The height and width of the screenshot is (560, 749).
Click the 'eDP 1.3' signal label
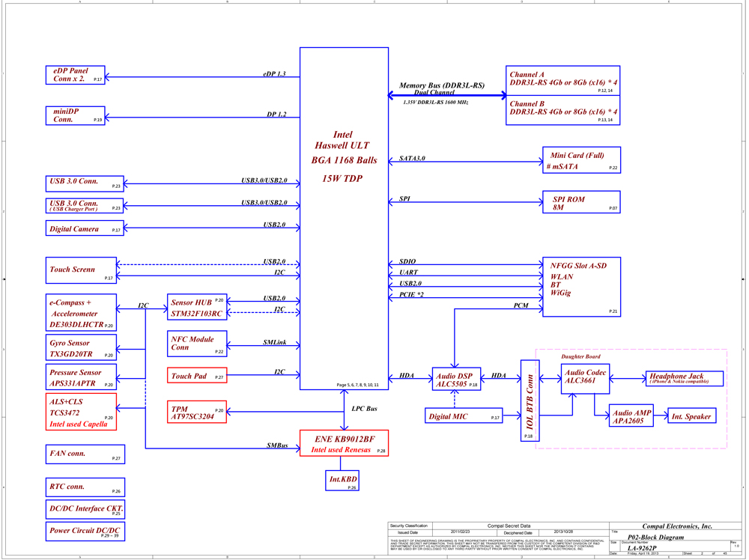(274, 73)
